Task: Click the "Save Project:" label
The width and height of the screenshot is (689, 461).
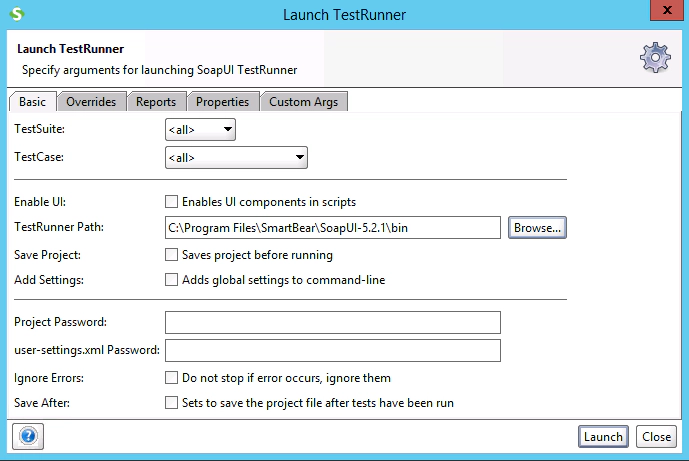Action: tap(47, 255)
